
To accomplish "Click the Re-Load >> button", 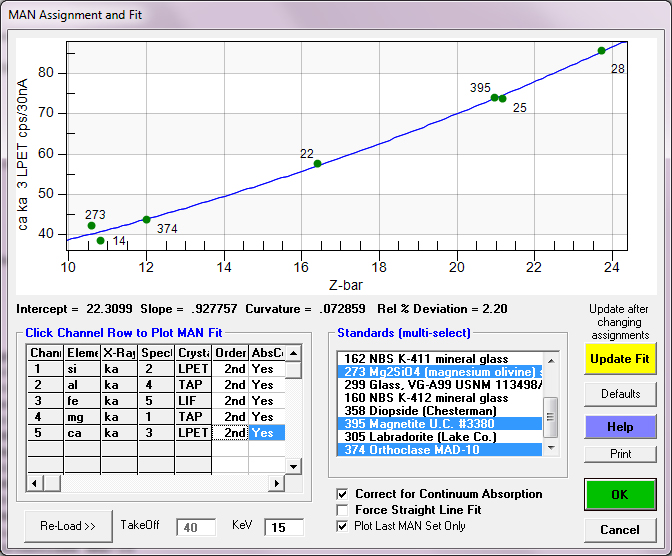I will [68, 525].
